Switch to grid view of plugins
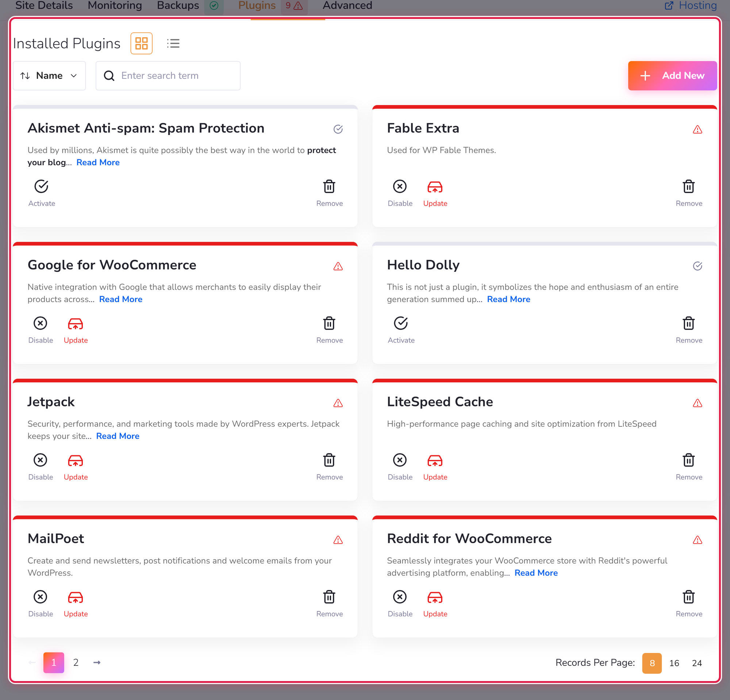This screenshot has height=700, width=730. 142,43
